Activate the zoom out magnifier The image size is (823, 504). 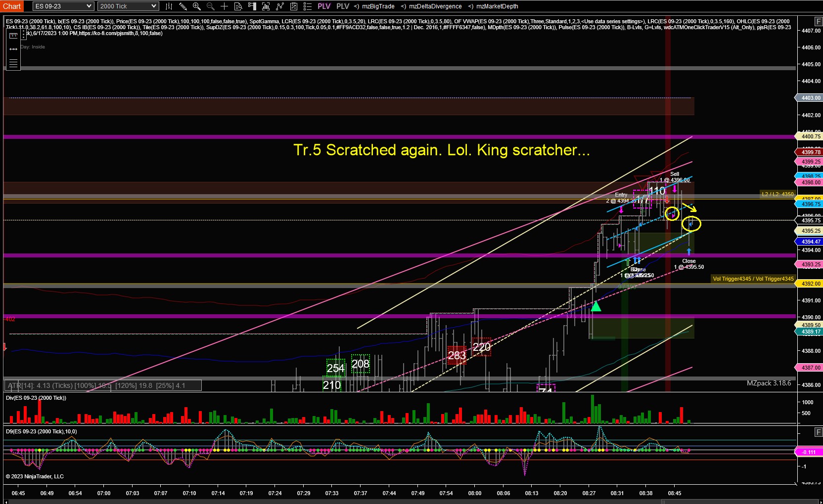[211, 6]
